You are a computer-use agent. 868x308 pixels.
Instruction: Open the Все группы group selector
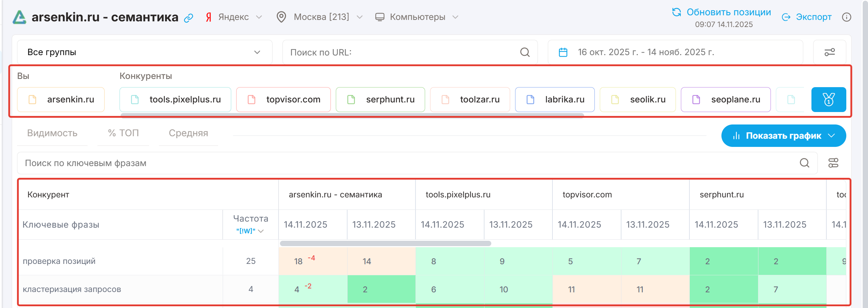coord(144,52)
